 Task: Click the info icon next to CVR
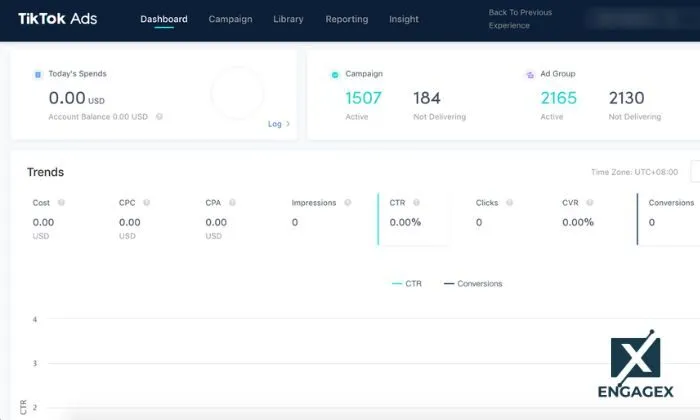coord(590,203)
